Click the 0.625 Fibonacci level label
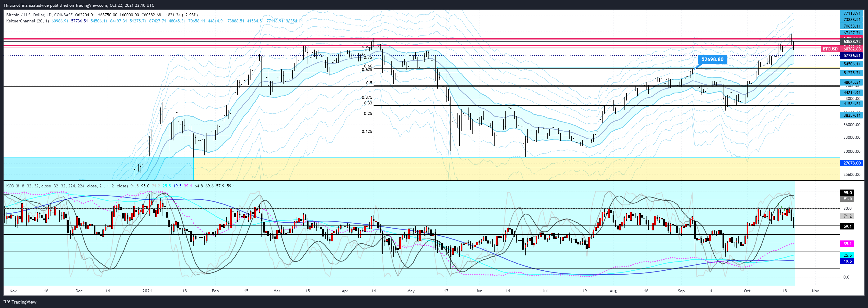 click(367, 70)
